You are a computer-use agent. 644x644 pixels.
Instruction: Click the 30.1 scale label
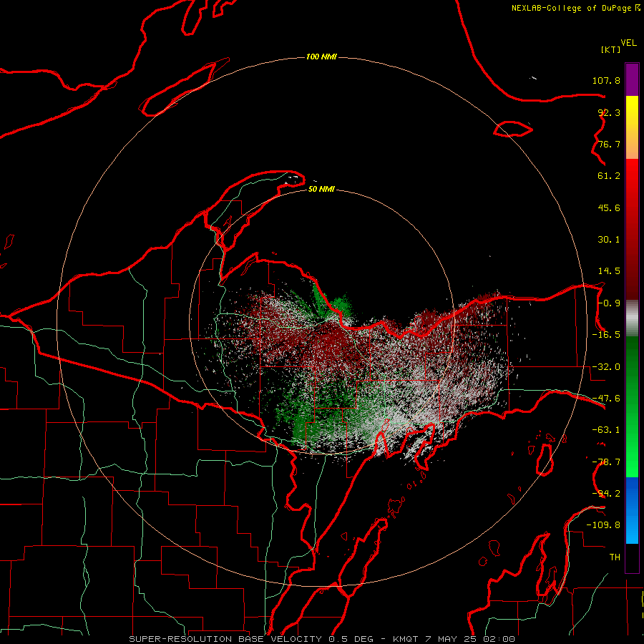[609, 240]
